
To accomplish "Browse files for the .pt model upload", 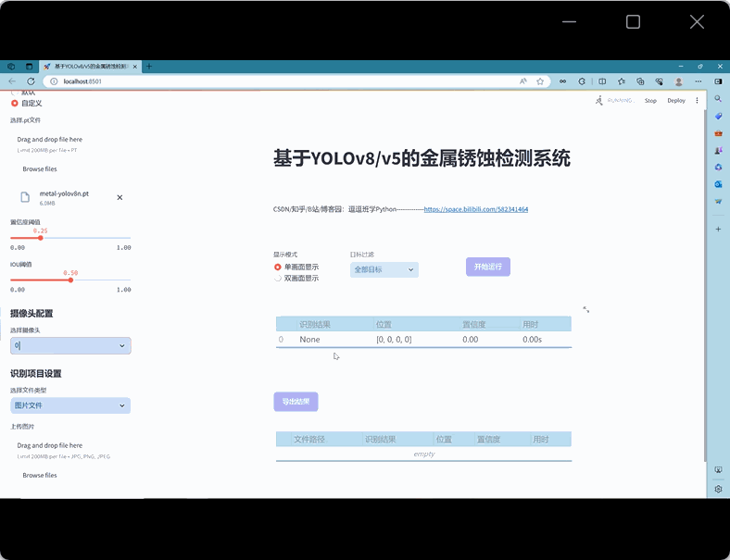I will [x=40, y=169].
